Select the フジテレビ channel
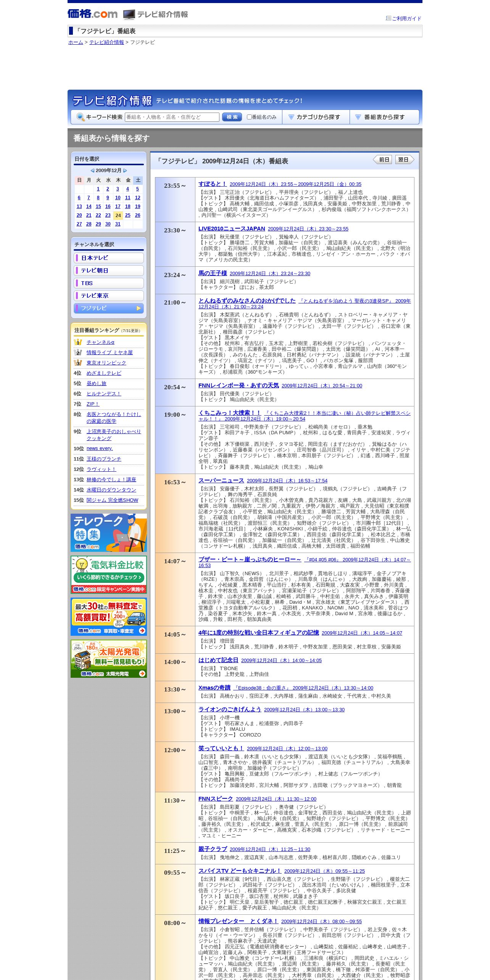Viewport: 490px width, 980px height. 109,308
